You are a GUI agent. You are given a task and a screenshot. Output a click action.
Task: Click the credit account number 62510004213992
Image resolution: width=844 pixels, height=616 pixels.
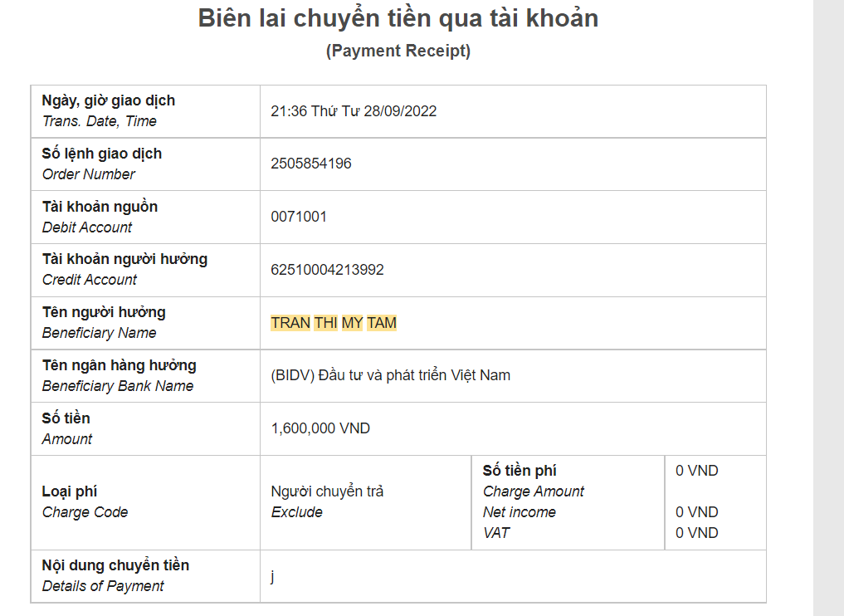click(327, 270)
